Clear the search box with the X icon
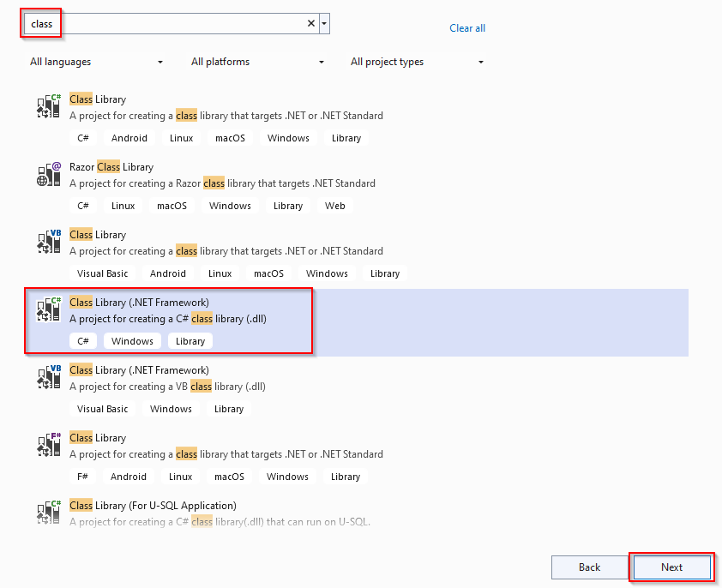722x588 pixels. [x=311, y=23]
